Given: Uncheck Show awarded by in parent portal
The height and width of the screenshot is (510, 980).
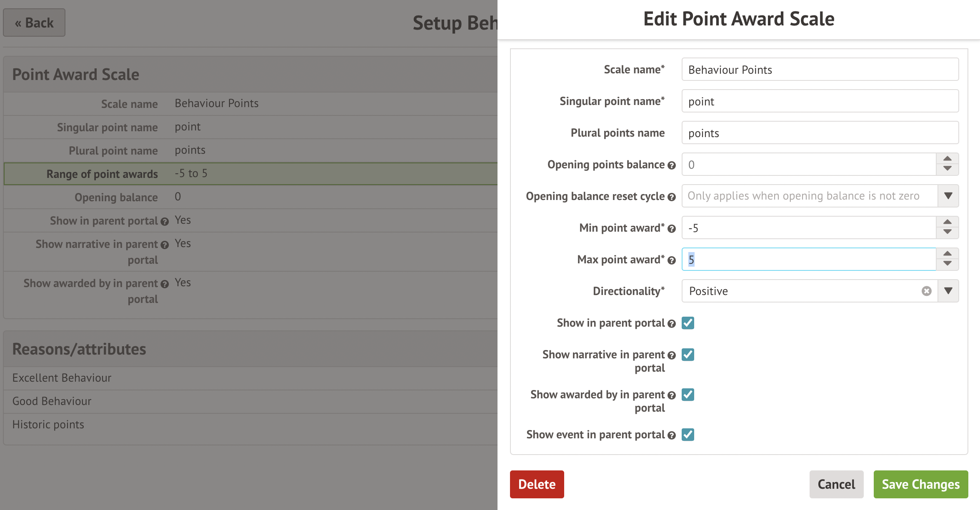Looking at the screenshot, I should pyautogui.click(x=688, y=395).
